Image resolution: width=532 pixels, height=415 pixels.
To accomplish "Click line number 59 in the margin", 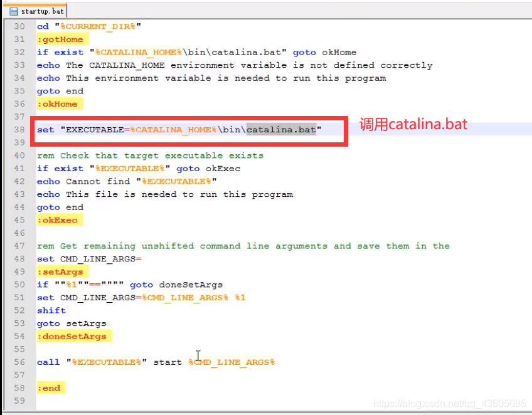I will (x=19, y=401).
